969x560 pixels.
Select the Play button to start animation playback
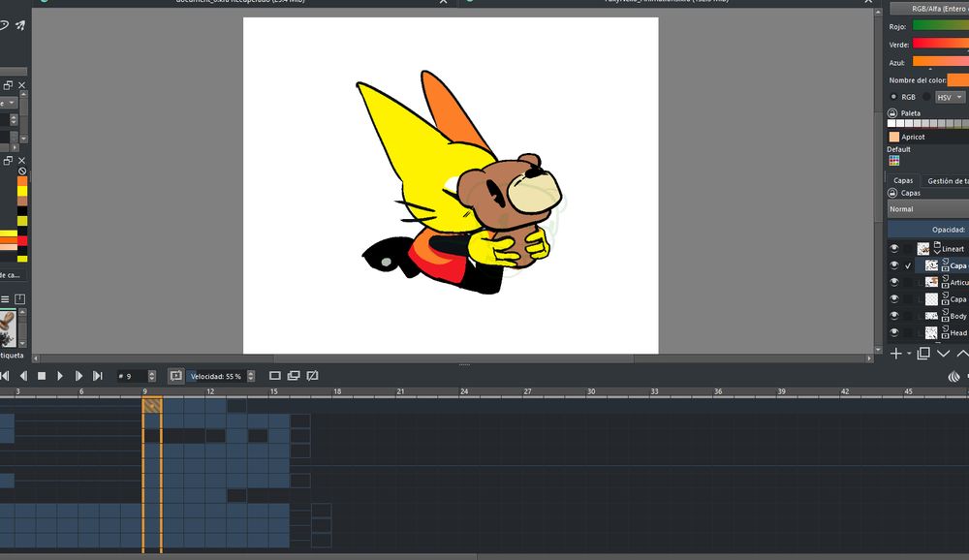61,376
